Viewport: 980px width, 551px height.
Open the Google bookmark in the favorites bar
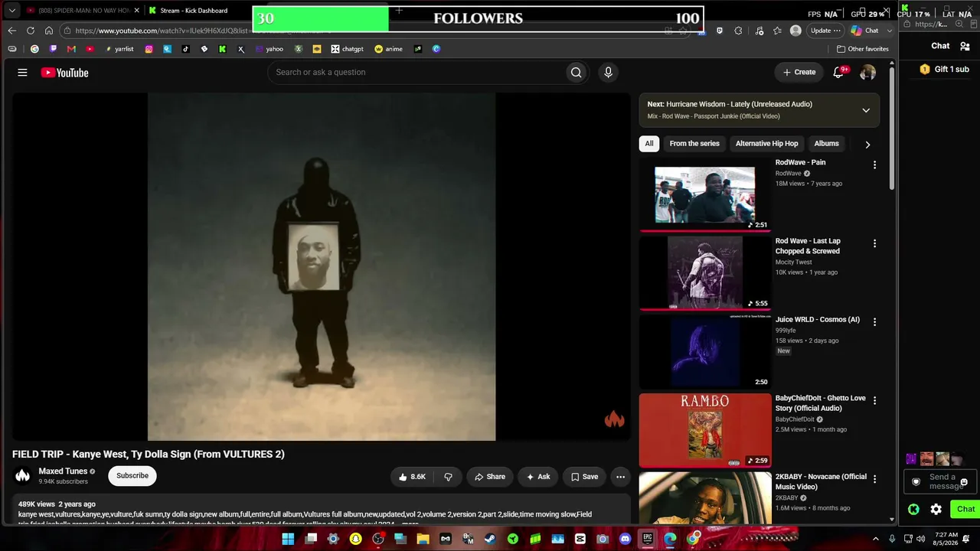(34, 49)
